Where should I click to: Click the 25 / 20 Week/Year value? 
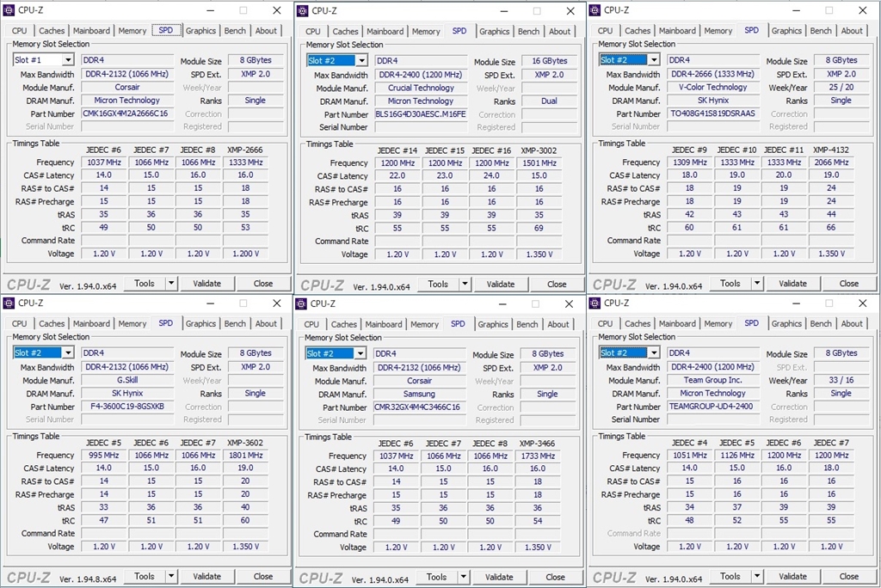pos(841,87)
